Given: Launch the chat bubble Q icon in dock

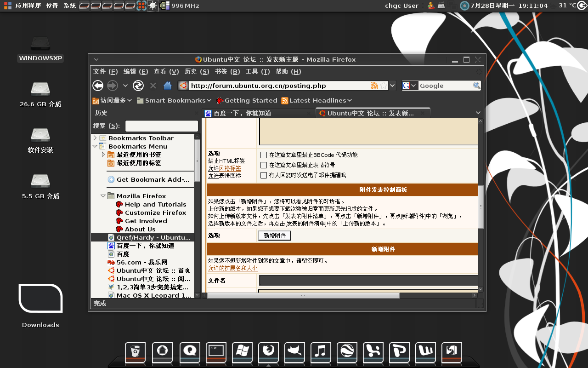Looking at the screenshot, I should point(190,352).
